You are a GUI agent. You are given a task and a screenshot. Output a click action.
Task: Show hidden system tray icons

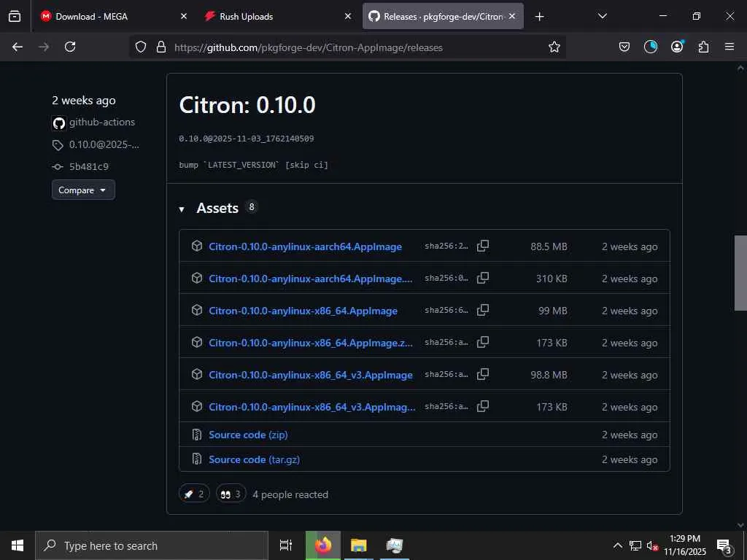pos(617,545)
